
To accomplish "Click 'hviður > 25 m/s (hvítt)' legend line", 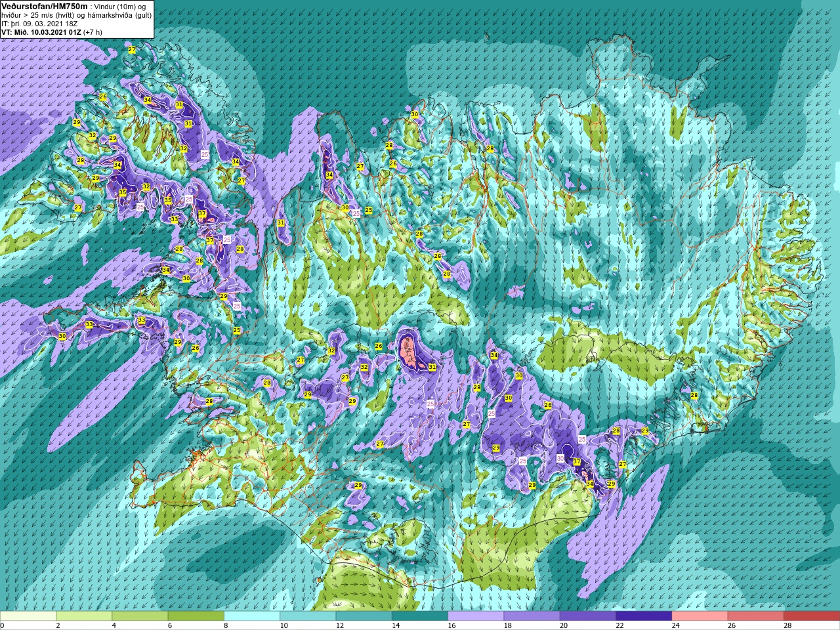I will pos(39,15).
